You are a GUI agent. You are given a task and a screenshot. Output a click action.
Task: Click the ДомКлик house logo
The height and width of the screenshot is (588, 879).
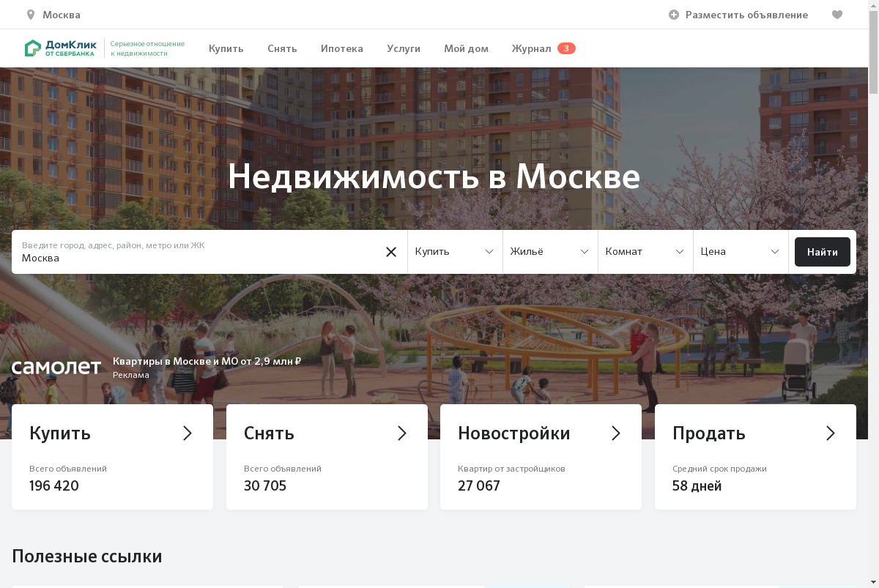coord(33,48)
